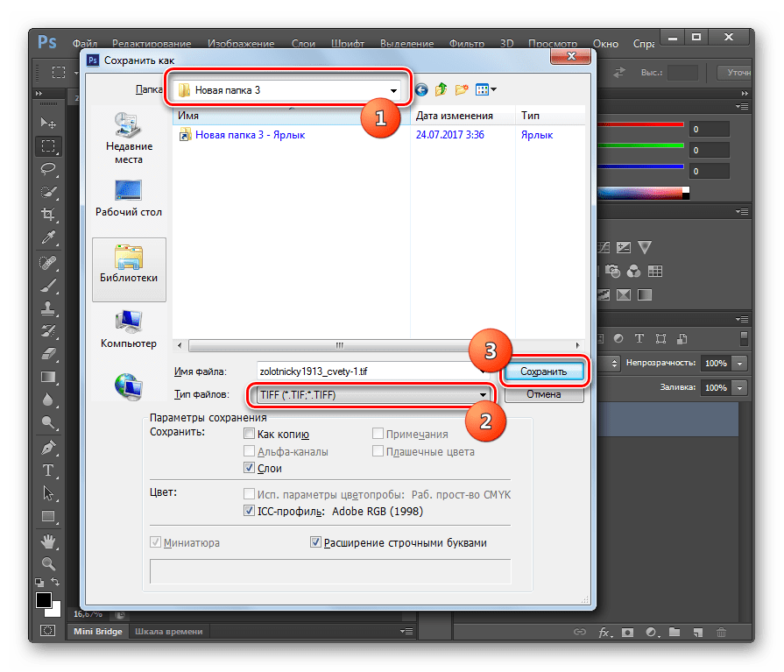Select the Dodge tool

(48, 423)
